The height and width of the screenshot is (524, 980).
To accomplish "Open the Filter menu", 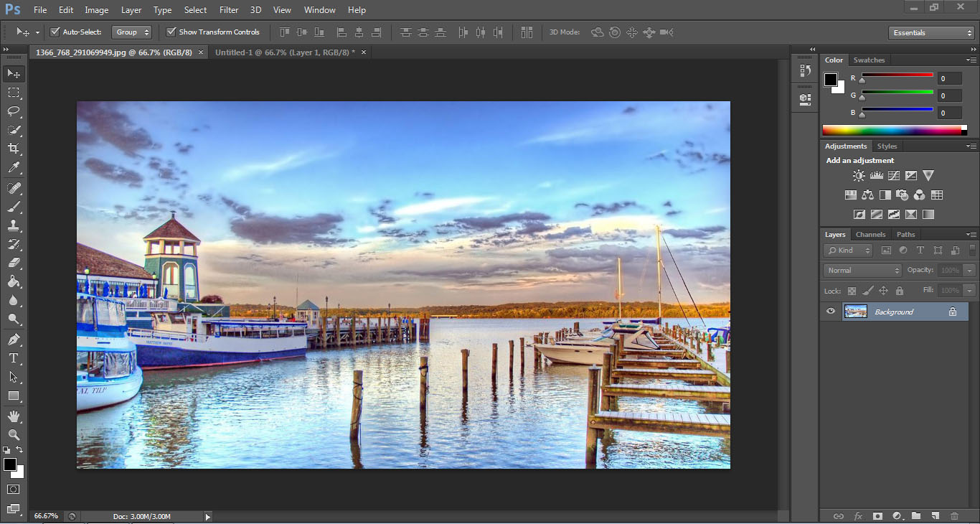I will (229, 10).
